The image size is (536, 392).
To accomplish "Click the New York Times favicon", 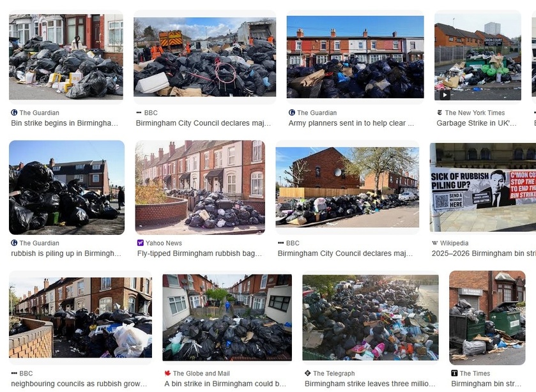I will [440, 112].
